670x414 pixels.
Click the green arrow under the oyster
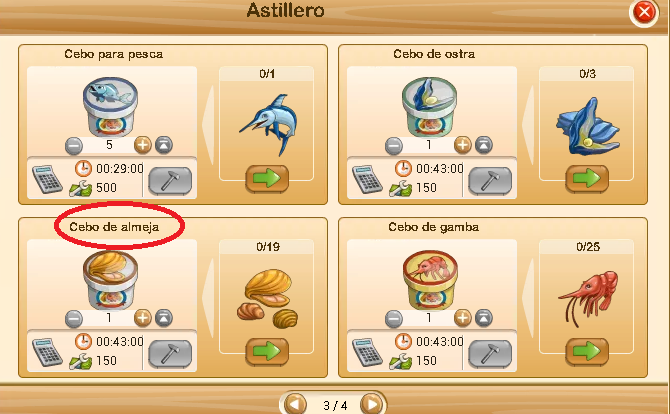(587, 179)
